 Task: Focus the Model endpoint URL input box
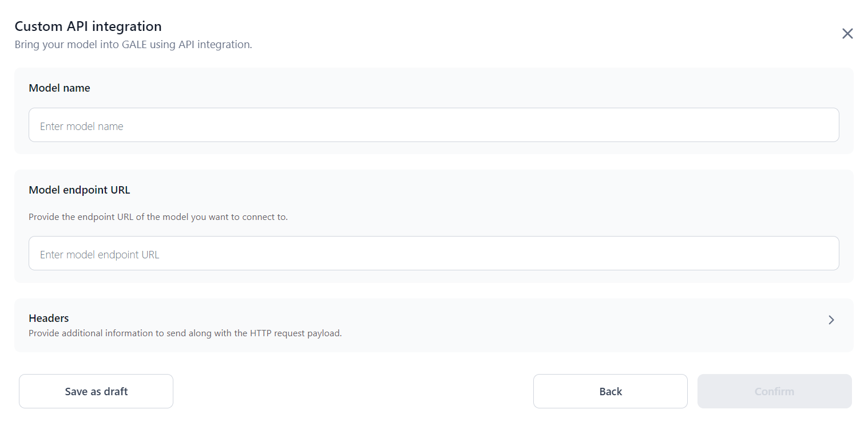434,253
